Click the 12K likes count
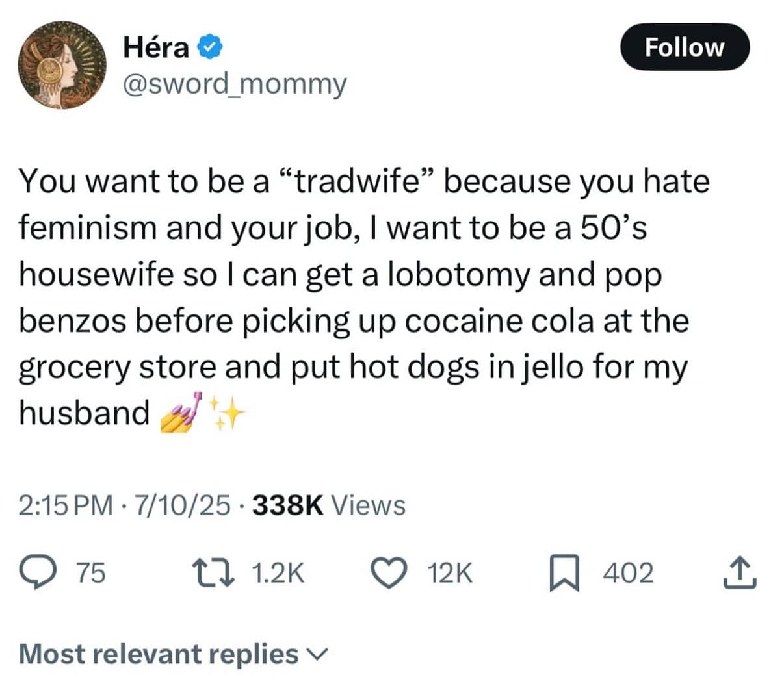The image size is (784, 688). pos(450,573)
